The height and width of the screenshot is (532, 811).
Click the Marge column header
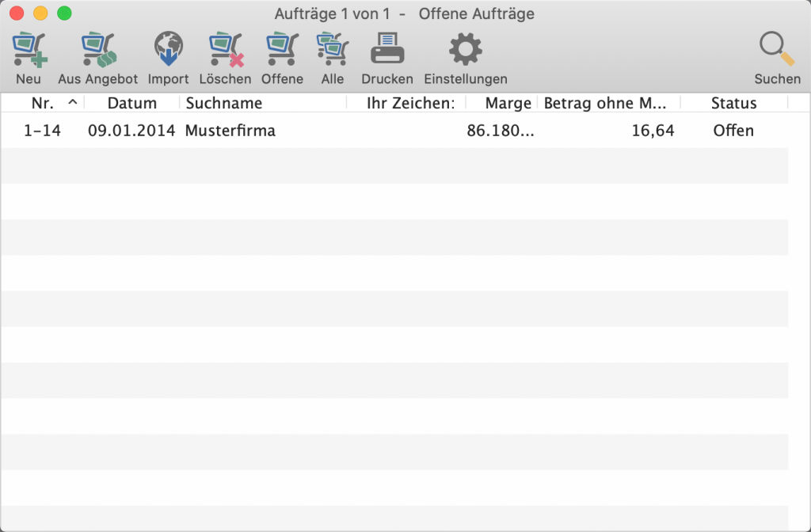508,103
